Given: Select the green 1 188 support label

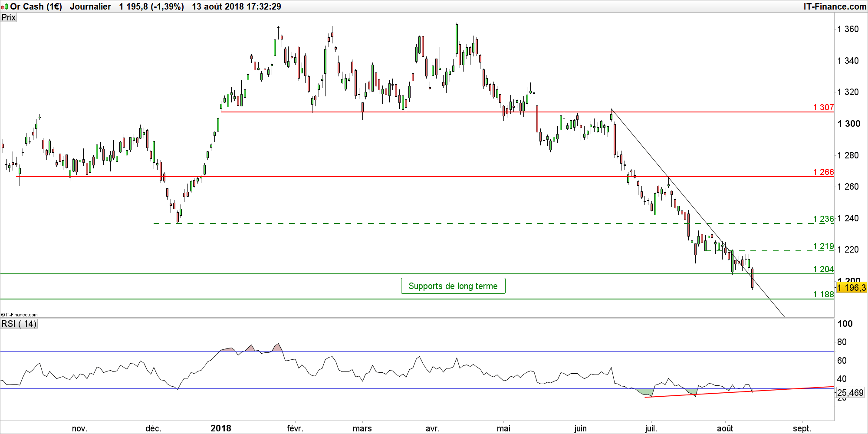Looking at the screenshot, I should [823, 294].
